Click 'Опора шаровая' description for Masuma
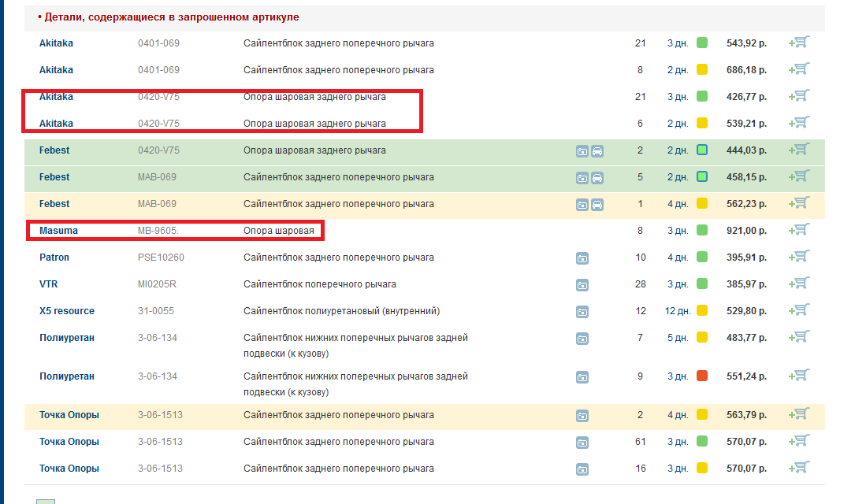The width and height of the screenshot is (855, 504). (x=279, y=231)
